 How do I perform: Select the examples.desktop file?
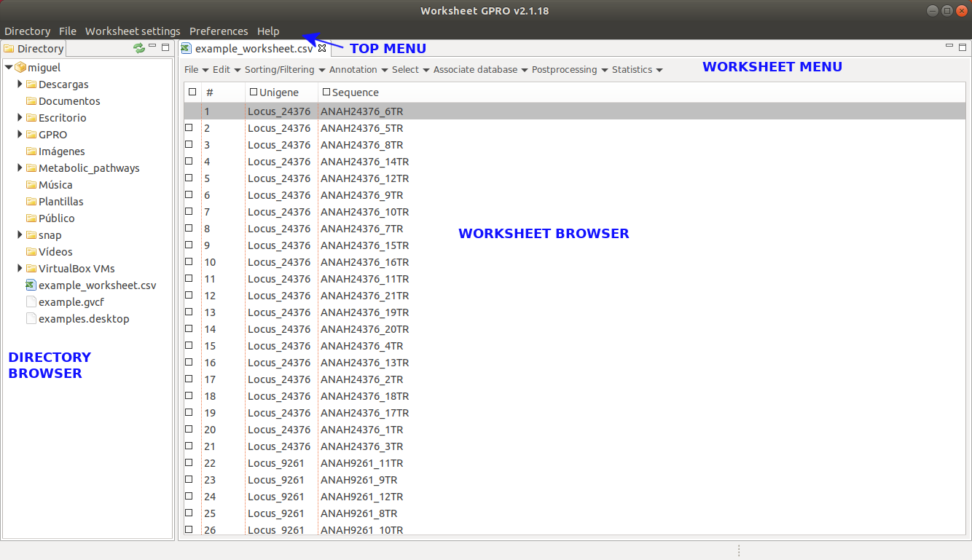coord(84,319)
